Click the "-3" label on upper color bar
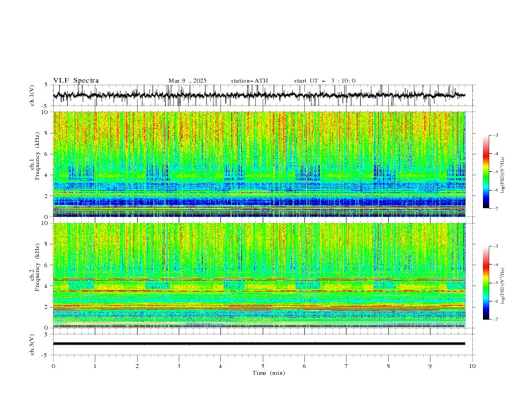Screen dimensions: 532x411 pyautogui.click(x=495, y=135)
